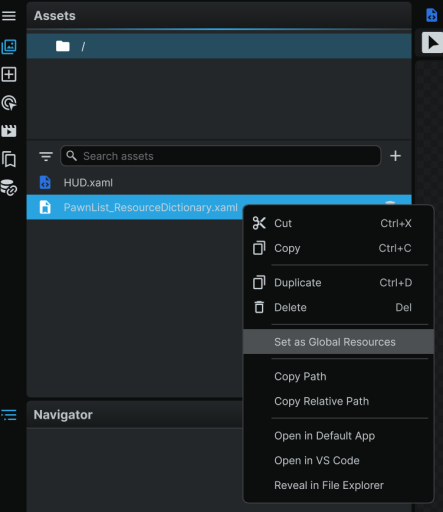Click the Assets panel header
This screenshot has width=443, height=512.
[219, 16]
